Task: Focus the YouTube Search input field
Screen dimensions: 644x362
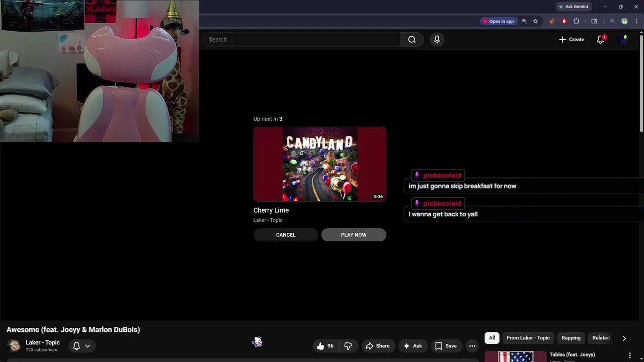Action: coord(301,39)
